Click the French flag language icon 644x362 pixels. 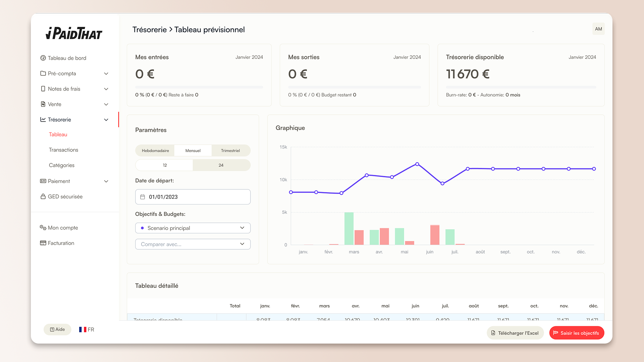point(83,329)
